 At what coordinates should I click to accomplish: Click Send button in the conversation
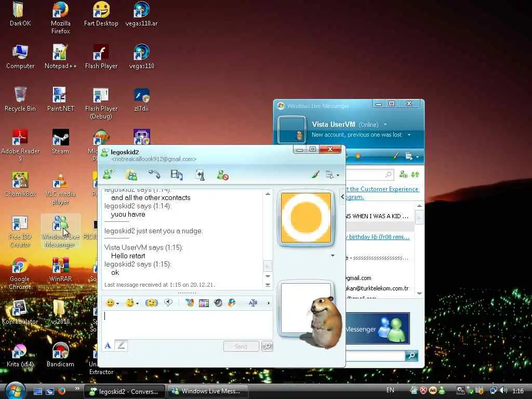point(241,347)
